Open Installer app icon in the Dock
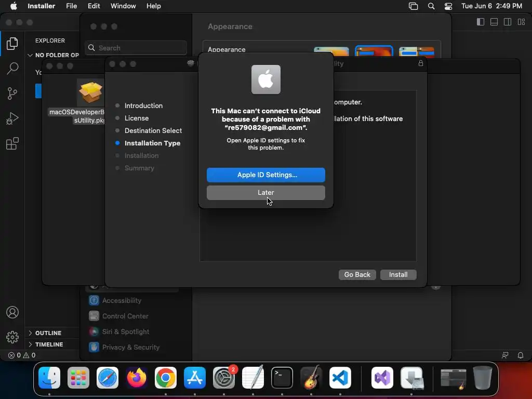The image size is (532, 399). pyautogui.click(x=411, y=378)
